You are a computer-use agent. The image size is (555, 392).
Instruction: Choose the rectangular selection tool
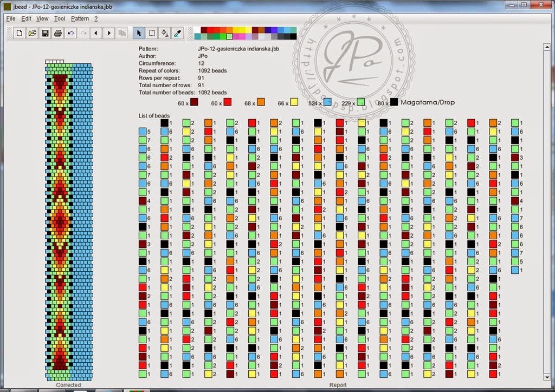(152, 33)
